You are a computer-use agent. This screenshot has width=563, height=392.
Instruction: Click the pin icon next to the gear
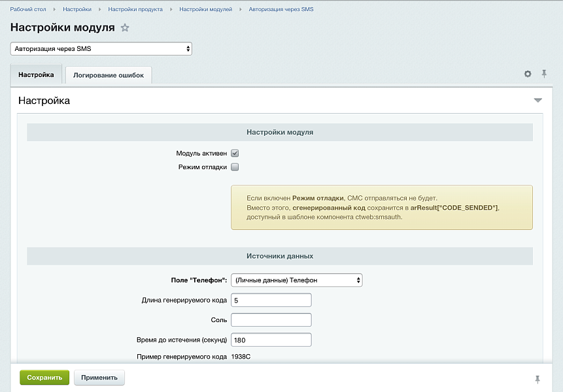(544, 74)
